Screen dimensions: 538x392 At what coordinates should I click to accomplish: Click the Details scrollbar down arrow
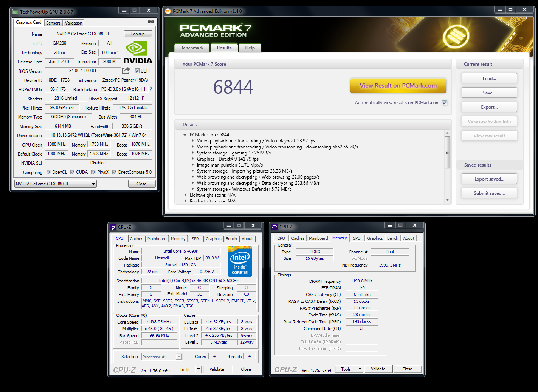pos(447,200)
